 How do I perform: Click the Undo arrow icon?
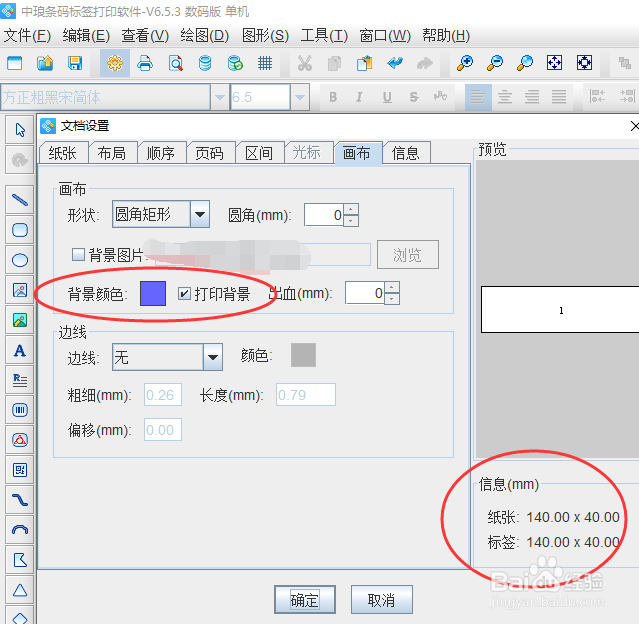tap(395, 63)
